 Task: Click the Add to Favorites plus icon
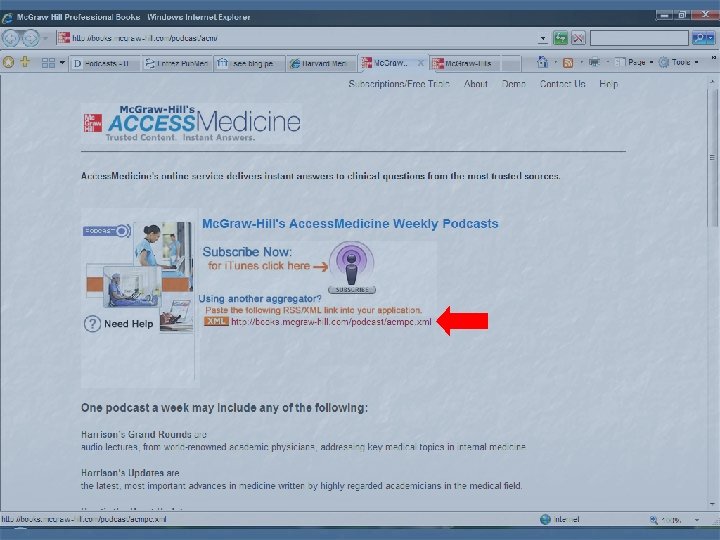point(25,62)
